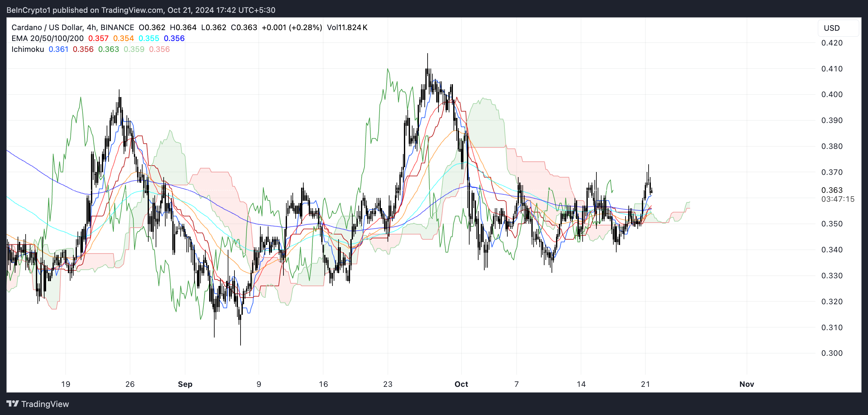Screen dimensions: 868x415
Task: Click the 0.400 price axis label
Action: pyautogui.click(x=831, y=94)
